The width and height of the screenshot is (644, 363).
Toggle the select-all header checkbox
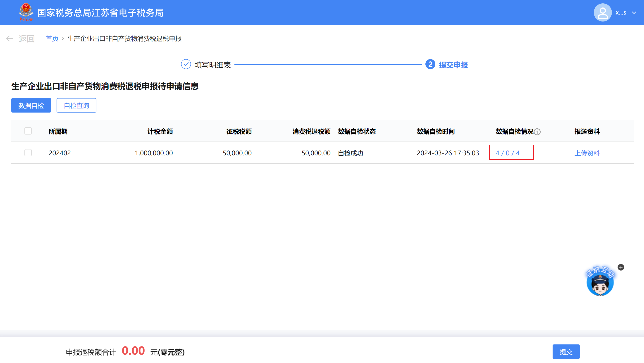(x=28, y=131)
